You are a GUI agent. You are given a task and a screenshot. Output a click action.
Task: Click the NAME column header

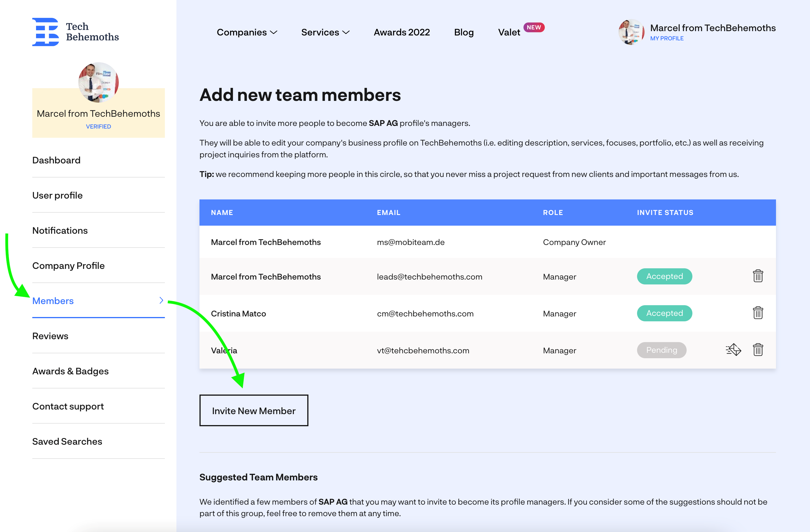pyautogui.click(x=222, y=213)
